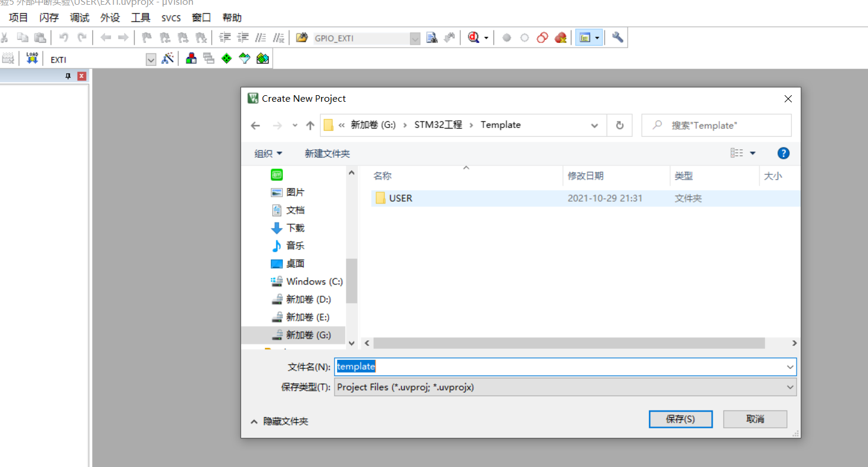The width and height of the screenshot is (868, 467).
Task: Click the Cut scissors toolbar icon
Action: (4, 37)
